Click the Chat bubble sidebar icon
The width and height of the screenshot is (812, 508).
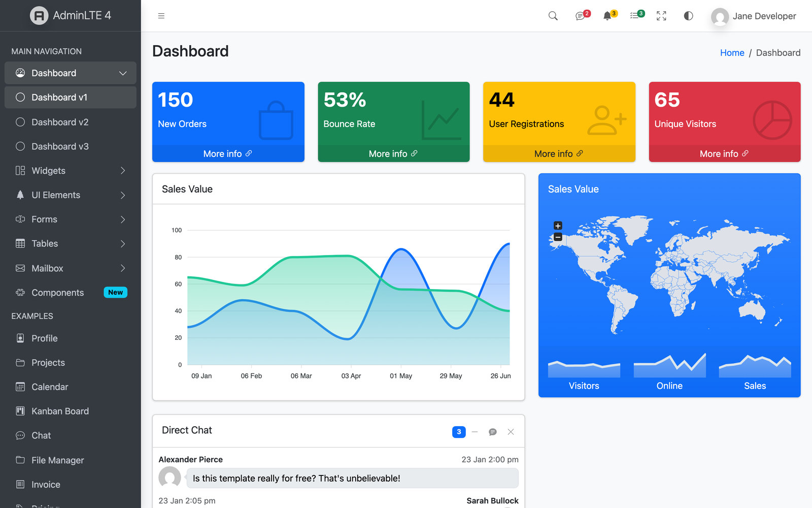[x=20, y=436]
